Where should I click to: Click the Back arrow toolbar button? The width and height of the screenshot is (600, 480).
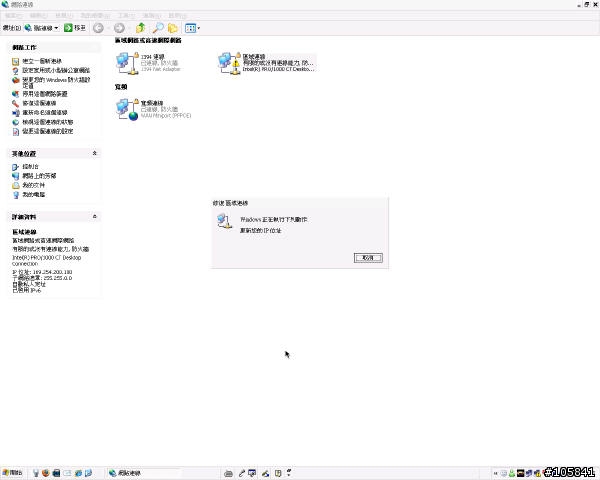click(x=98, y=28)
